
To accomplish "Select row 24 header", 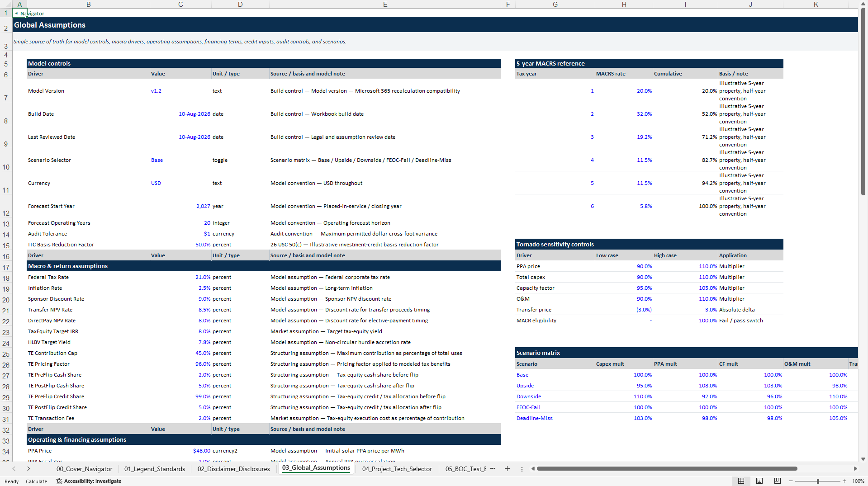I will click(6, 343).
